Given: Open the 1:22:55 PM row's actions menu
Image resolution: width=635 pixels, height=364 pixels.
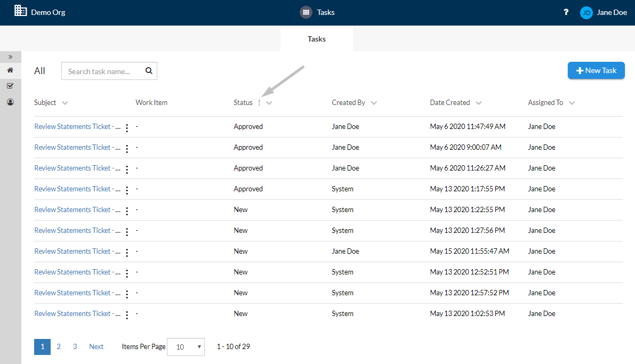Looking at the screenshot, I should (x=127, y=211).
